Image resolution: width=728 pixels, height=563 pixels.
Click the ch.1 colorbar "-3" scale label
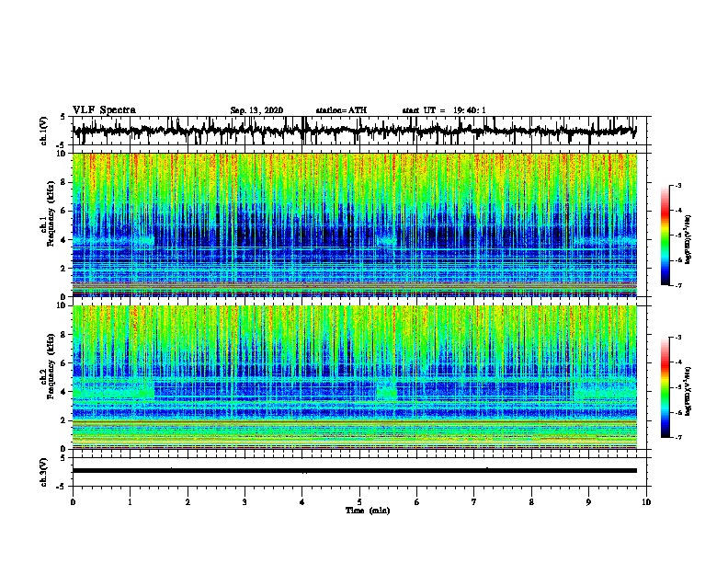(677, 185)
